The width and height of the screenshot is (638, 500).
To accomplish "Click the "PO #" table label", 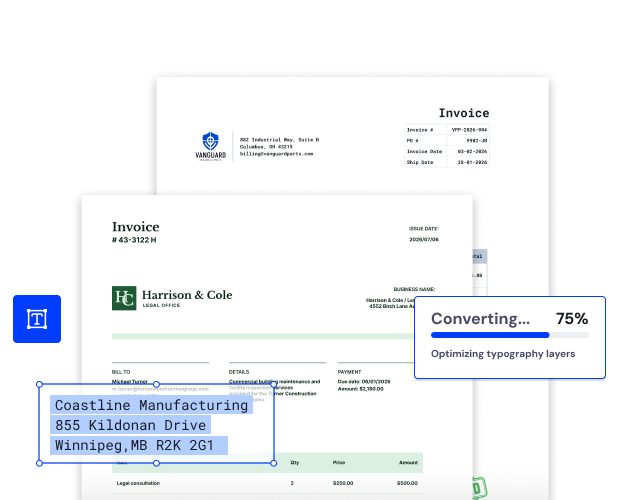I will pos(413,141).
